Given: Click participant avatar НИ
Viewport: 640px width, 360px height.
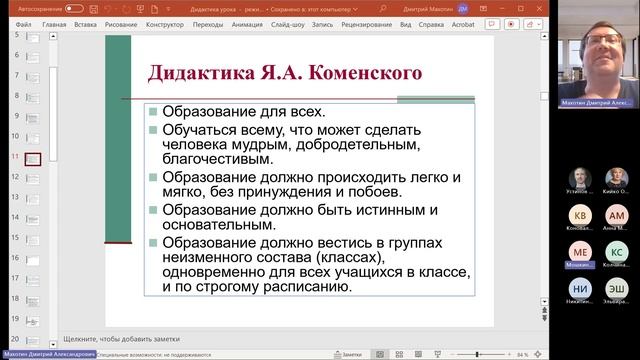Looking at the screenshot, I should pyautogui.click(x=580, y=289).
